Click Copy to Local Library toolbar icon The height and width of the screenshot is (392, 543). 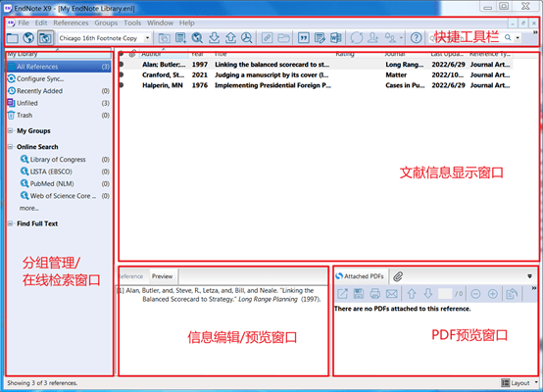[164, 38]
